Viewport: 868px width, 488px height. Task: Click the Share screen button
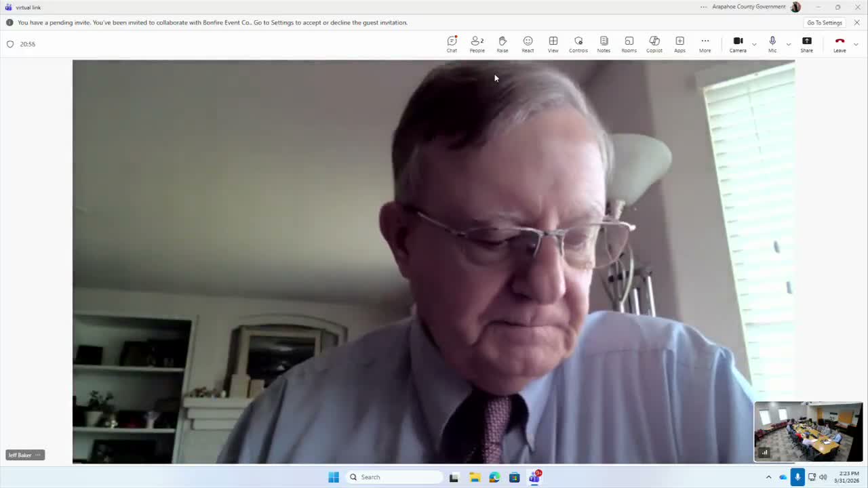pos(807,44)
